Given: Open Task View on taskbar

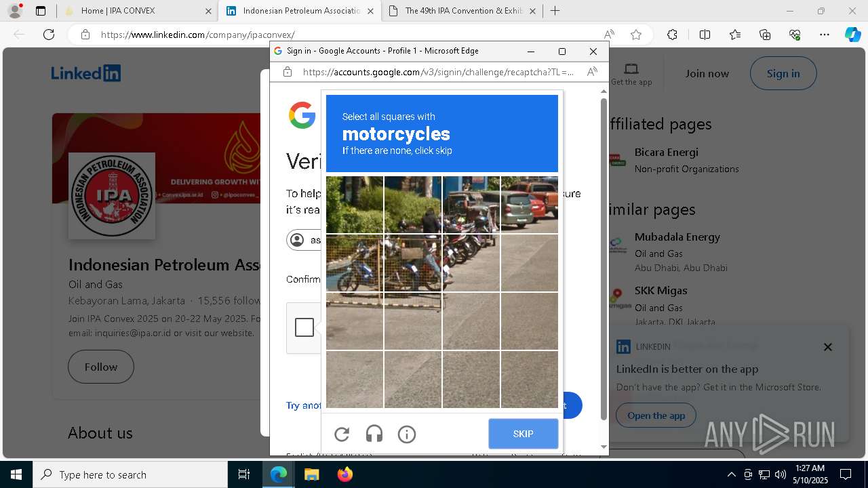Looking at the screenshot, I should (244, 474).
